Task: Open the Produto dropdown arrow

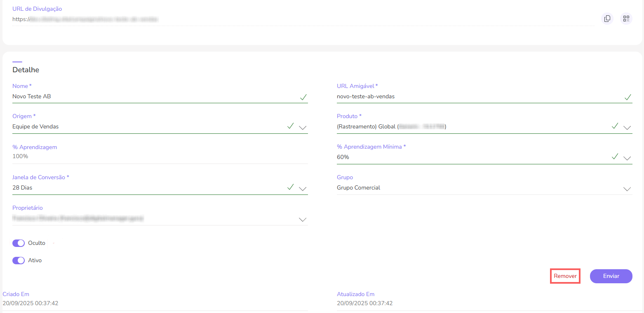Action: pos(627,127)
